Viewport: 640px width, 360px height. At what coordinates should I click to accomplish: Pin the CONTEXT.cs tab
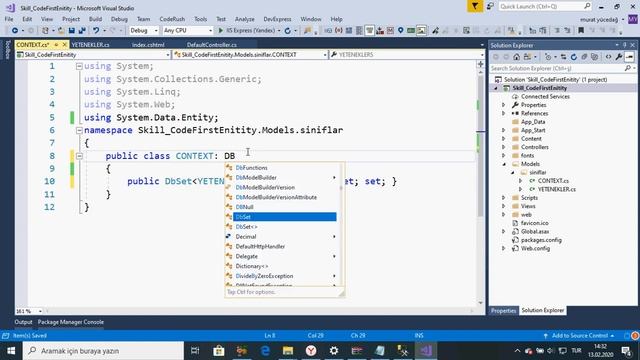[56, 44]
